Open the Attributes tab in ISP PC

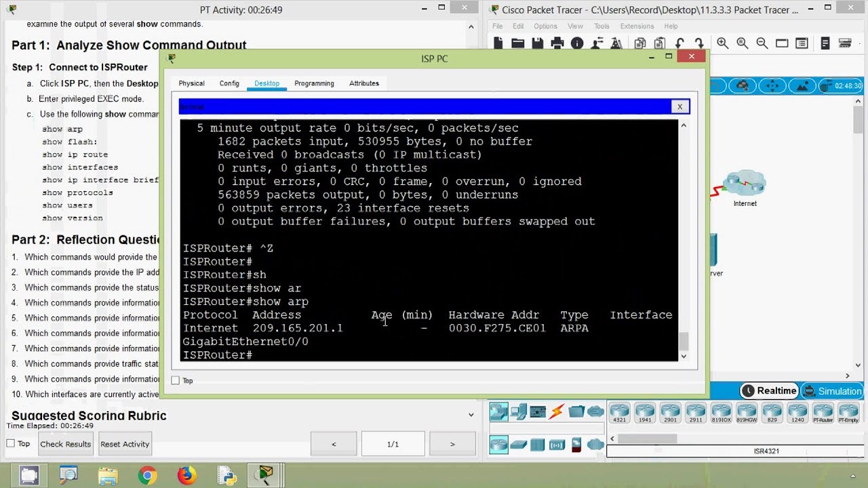(x=364, y=83)
